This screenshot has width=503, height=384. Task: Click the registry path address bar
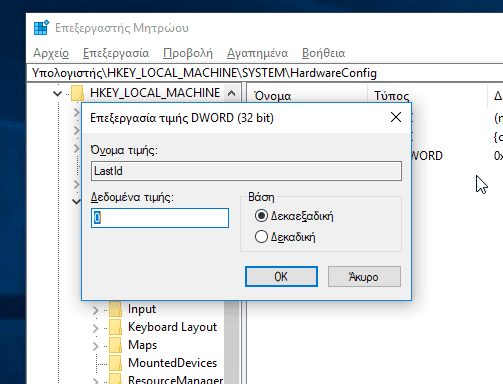(x=265, y=73)
